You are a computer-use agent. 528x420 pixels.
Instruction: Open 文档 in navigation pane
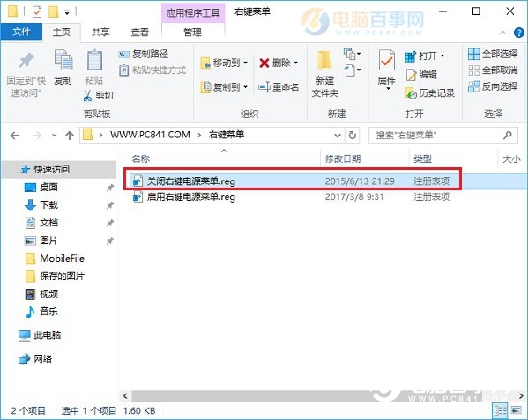pos(48,223)
